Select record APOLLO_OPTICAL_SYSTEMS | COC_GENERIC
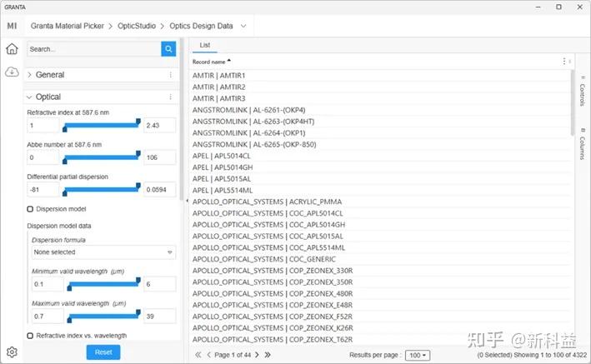Screen dimensions: 591x364 pyautogui.click(x=264, y=259)
